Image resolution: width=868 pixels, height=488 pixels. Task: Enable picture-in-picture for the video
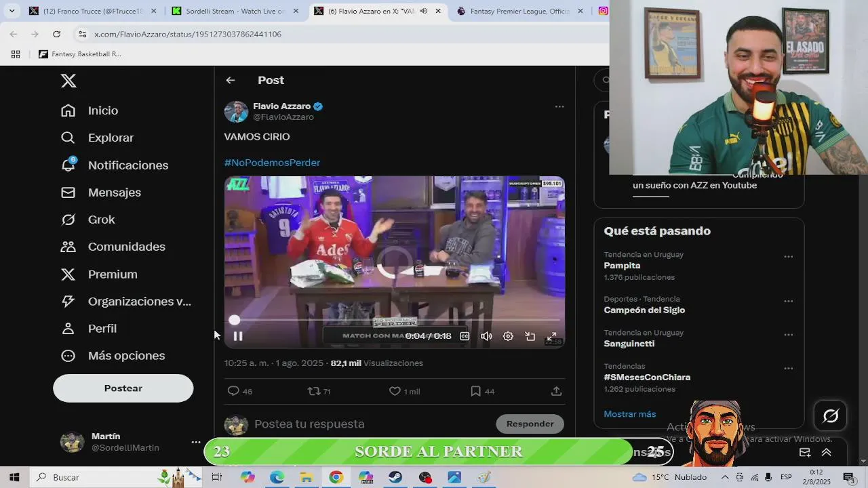[x=530, y=336]
